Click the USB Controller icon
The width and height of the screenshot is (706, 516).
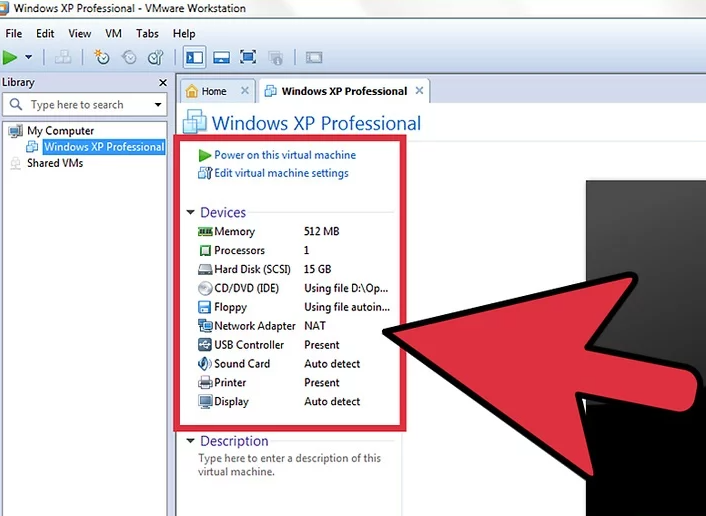pyautogui.click(x=205, y=345)
